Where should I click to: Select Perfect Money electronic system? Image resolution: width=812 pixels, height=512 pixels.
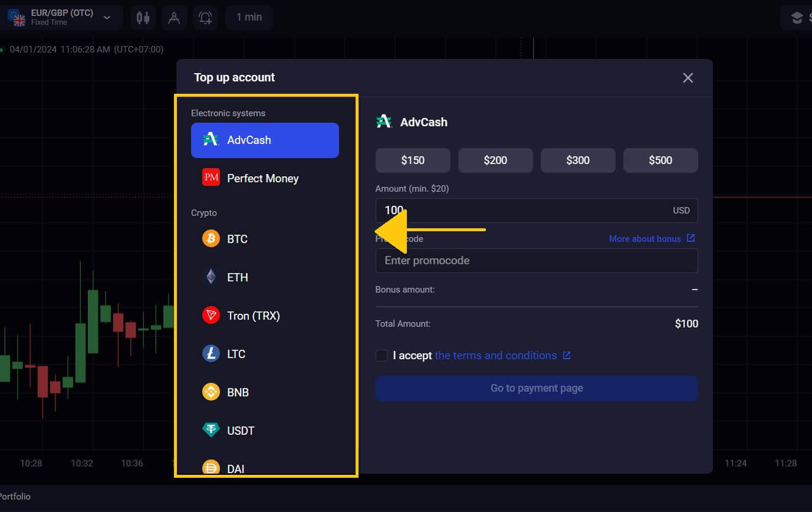[x=262, y=178]
